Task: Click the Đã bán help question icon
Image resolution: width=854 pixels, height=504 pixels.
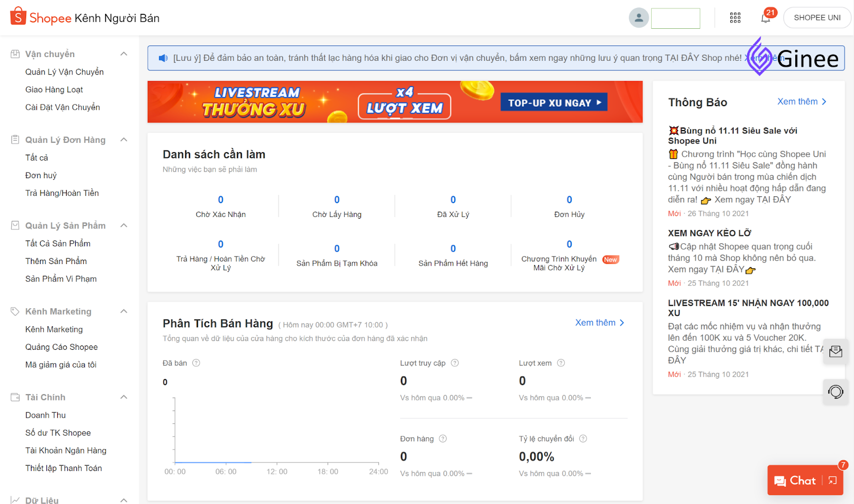Action: (196, 363)
